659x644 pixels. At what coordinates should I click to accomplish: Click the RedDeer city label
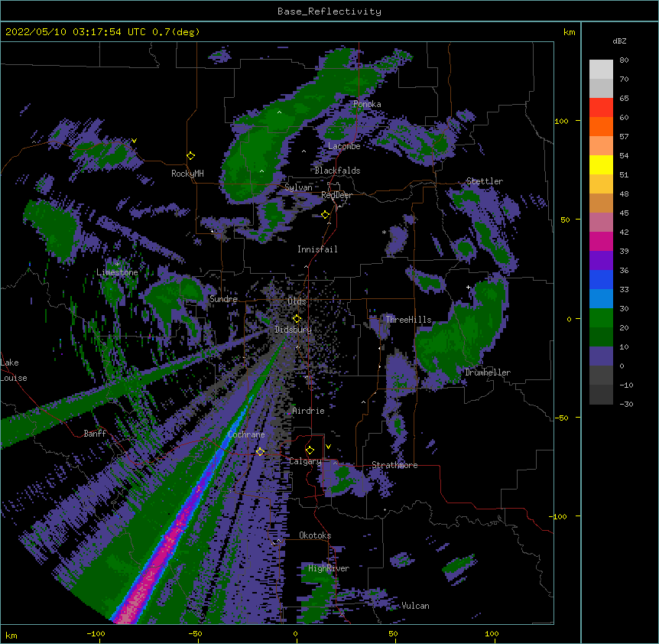click(x=336, y=195)
